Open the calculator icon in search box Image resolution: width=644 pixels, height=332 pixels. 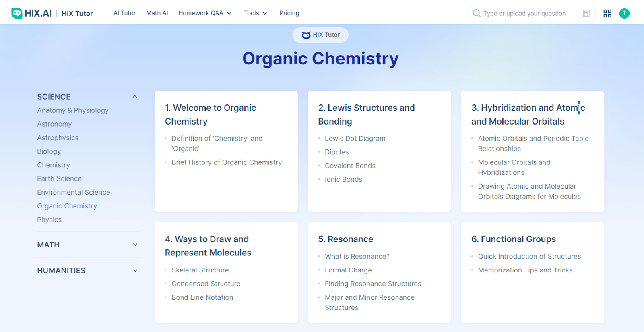[x=586, y=13]
